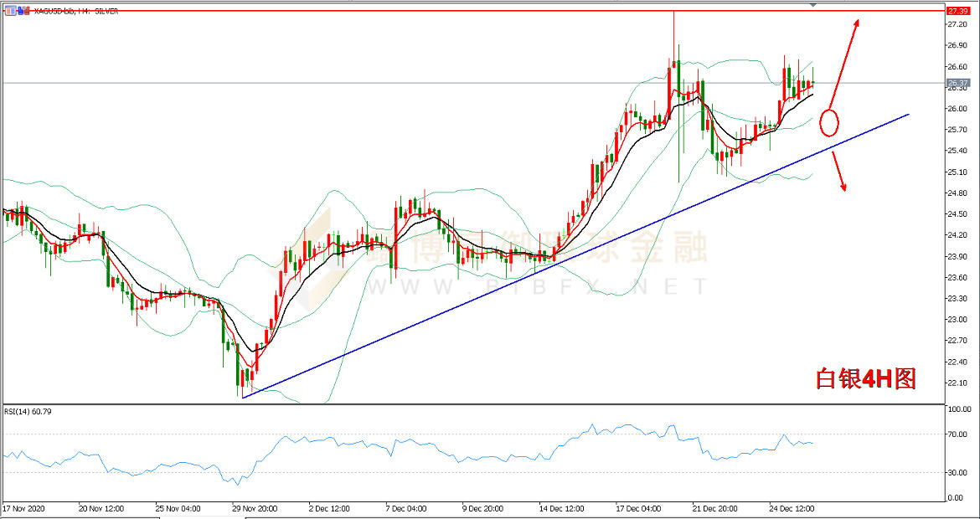The image size is (980, 519).
Task: Select the gray chart shift triangle marker
Action: (x=812, y=4)
